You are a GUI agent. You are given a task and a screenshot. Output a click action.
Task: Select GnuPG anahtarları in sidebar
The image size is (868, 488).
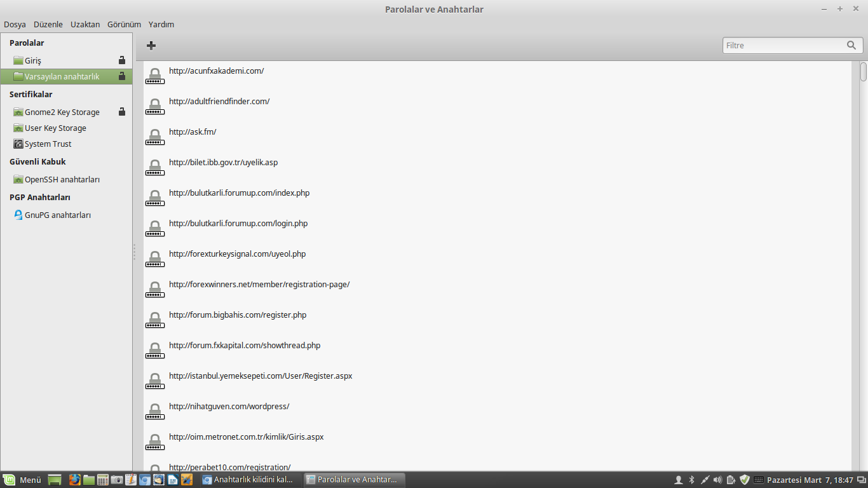[66, 215]
